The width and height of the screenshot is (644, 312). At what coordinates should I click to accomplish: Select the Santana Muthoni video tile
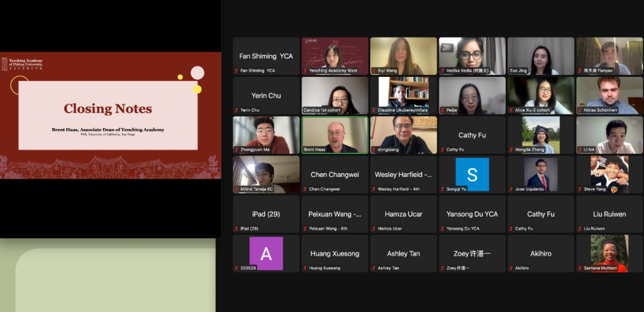(609, 253)
